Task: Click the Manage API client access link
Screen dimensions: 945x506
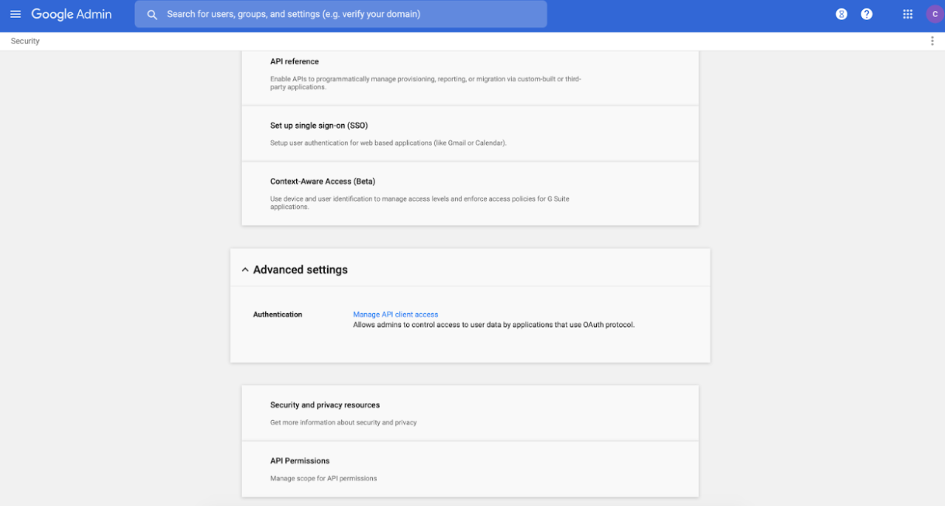Action: (395, 314)
